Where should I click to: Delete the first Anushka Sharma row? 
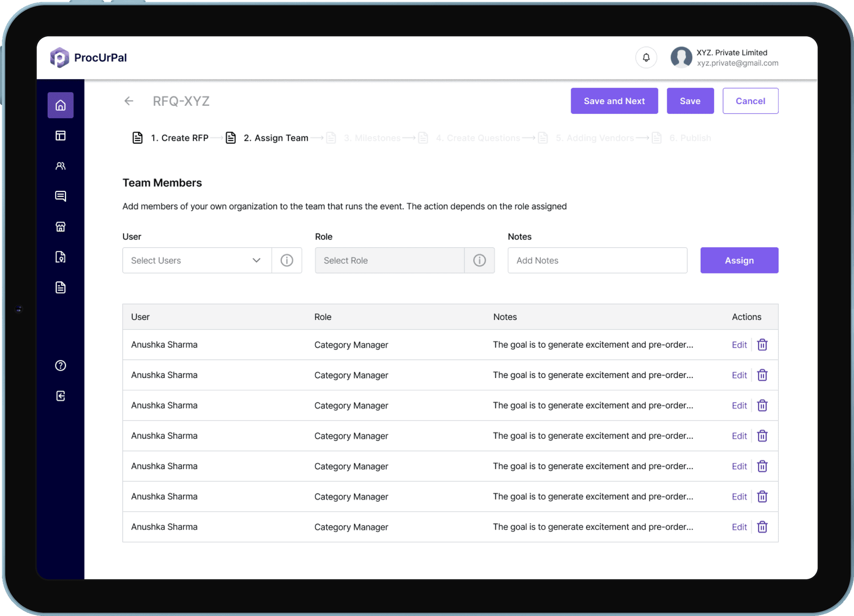click(762, 345)
